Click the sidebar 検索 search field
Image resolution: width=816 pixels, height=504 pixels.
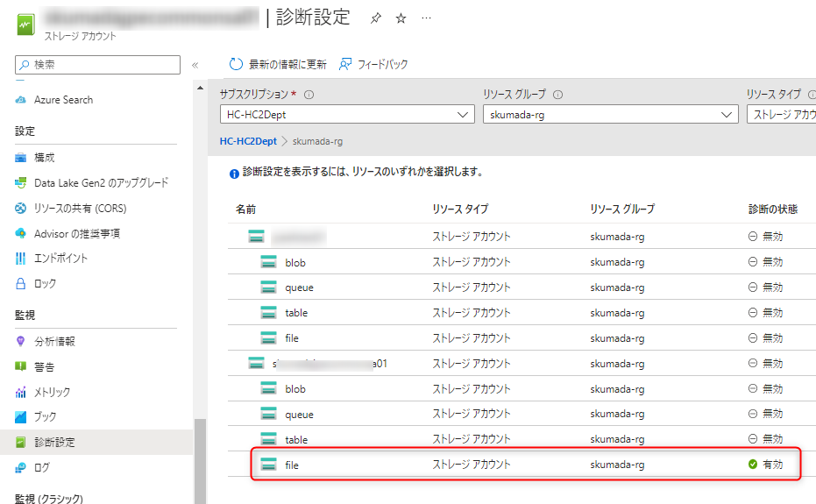(x=98, y=65)
